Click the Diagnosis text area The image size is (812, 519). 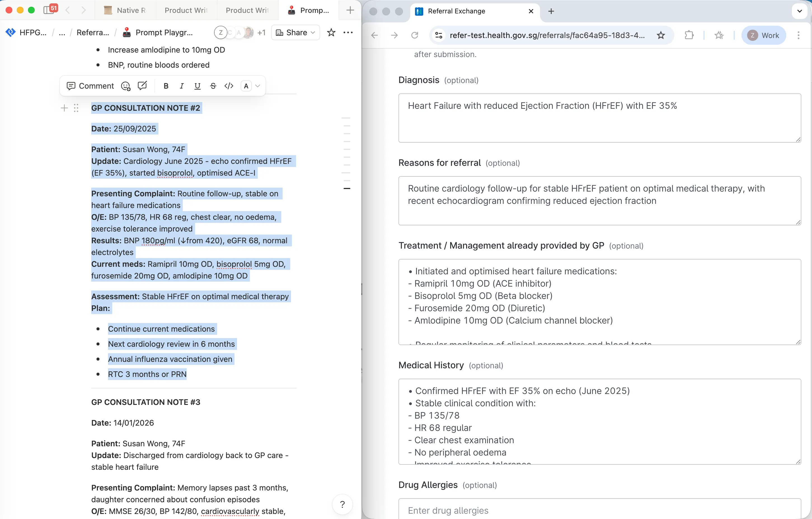[599, 118]
